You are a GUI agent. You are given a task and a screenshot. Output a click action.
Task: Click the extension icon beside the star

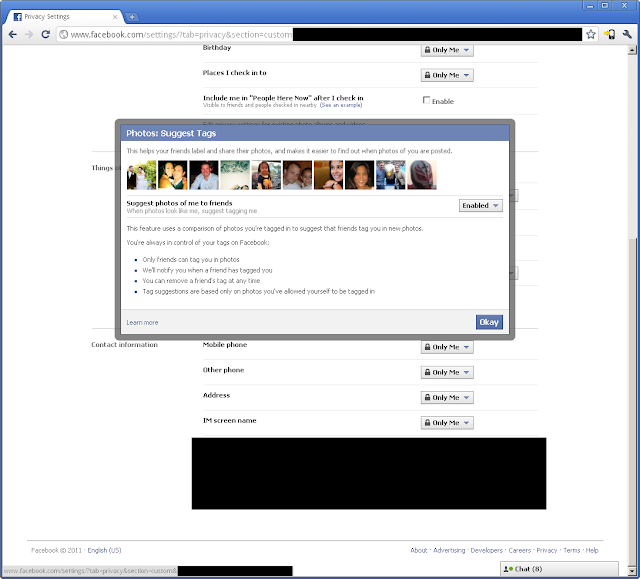(x=610, y=34)
